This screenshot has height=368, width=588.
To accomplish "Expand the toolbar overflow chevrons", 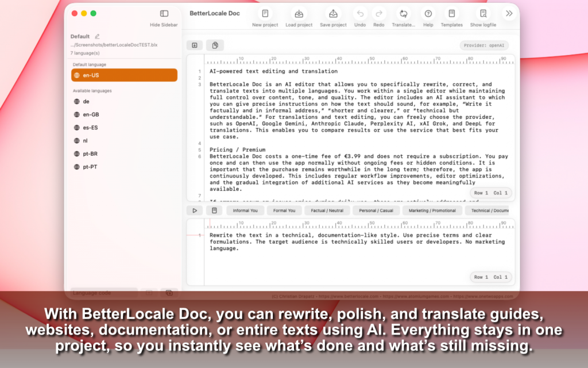I will pos(509,14).
